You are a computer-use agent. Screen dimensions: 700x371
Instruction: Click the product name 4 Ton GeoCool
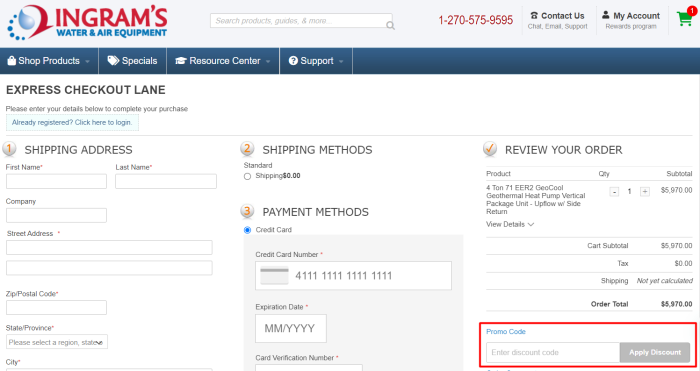pos(535,200)
